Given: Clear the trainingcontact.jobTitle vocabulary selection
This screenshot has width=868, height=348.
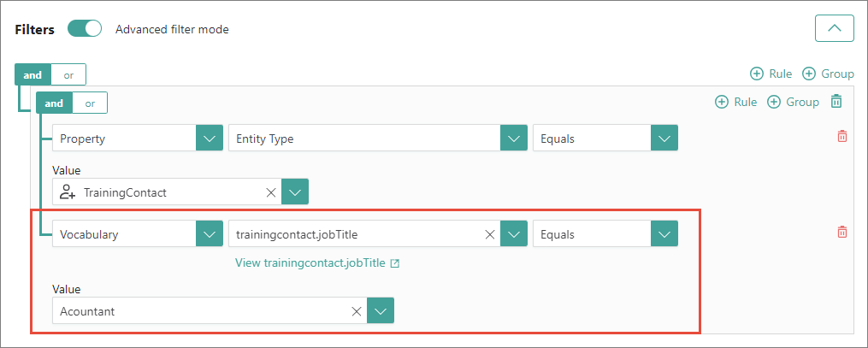Looking at the screenshot, I should (491, 234).
